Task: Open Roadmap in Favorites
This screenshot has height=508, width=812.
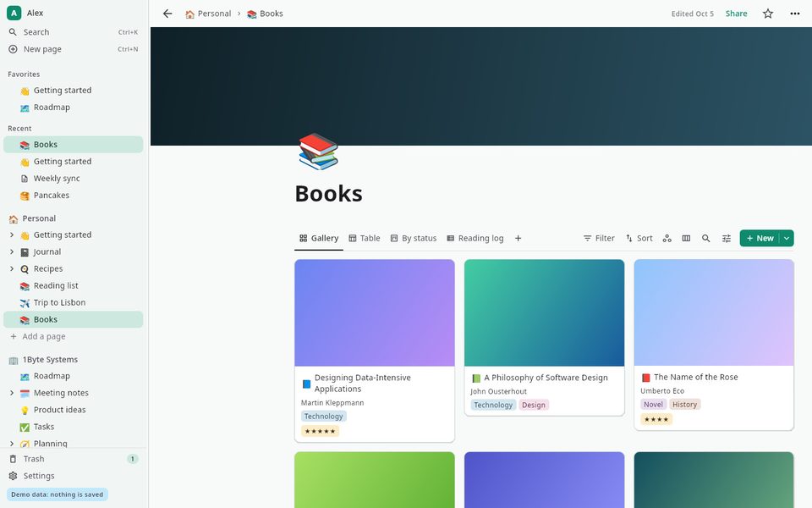Action: pyautogui.click(x=74, y=108)
